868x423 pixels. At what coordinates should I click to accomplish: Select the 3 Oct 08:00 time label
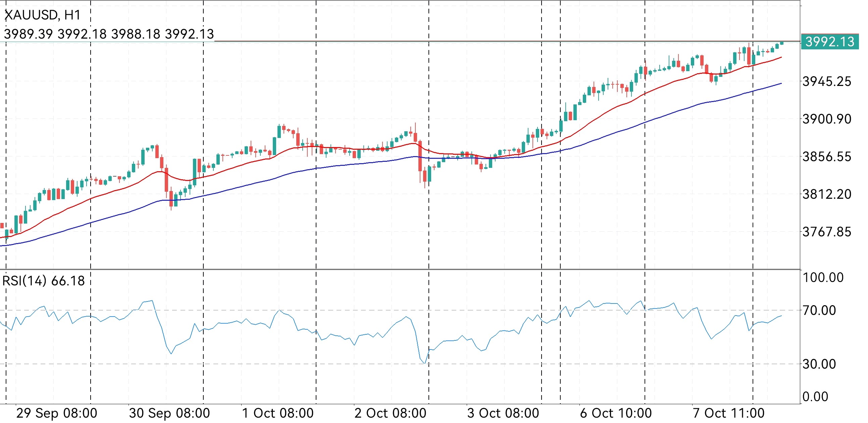[503, 413]
